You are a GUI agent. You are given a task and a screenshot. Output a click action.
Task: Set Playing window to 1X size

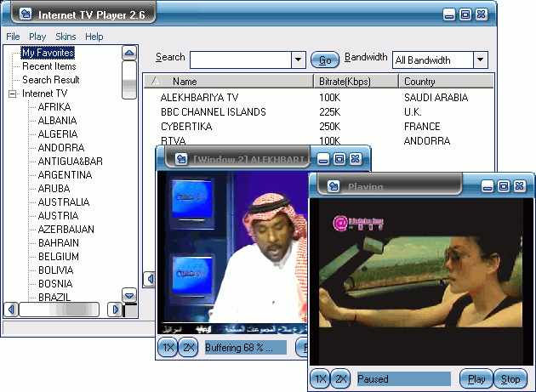(x=320, y=378)
